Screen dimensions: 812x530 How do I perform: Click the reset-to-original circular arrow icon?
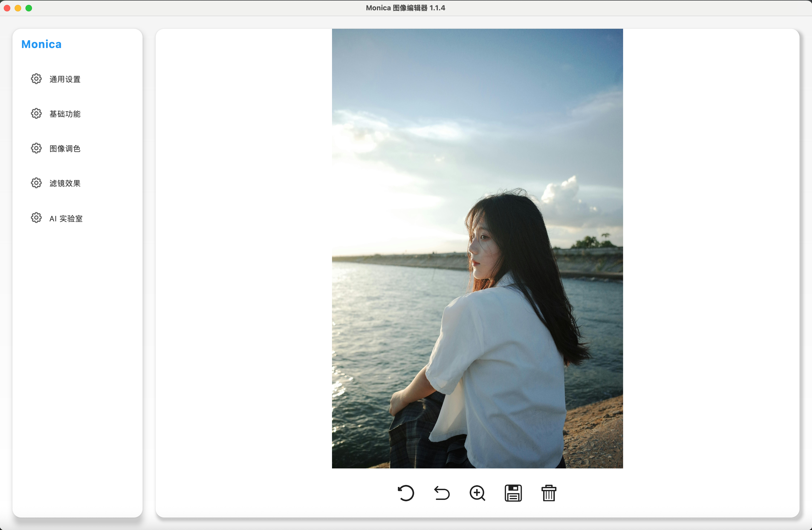click(x=406, y=493)
